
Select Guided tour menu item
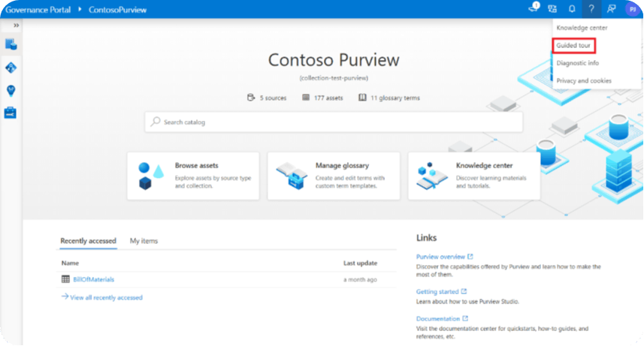573,46
